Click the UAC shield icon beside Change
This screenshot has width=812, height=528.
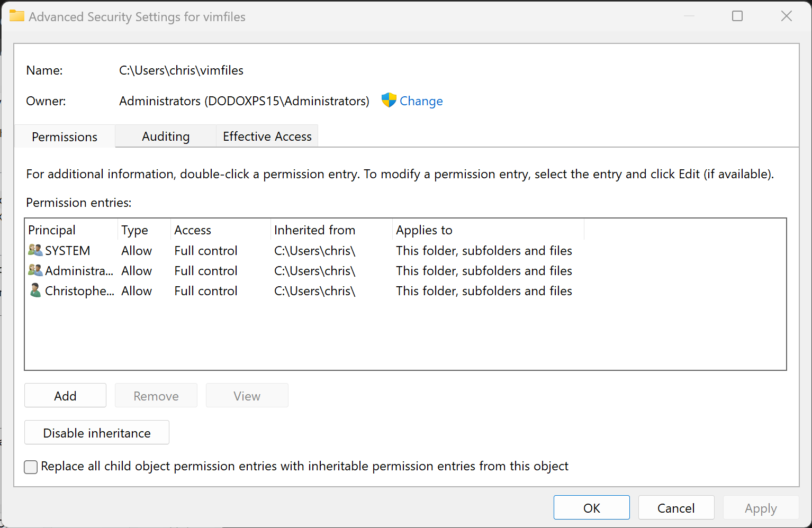[389, 101]
